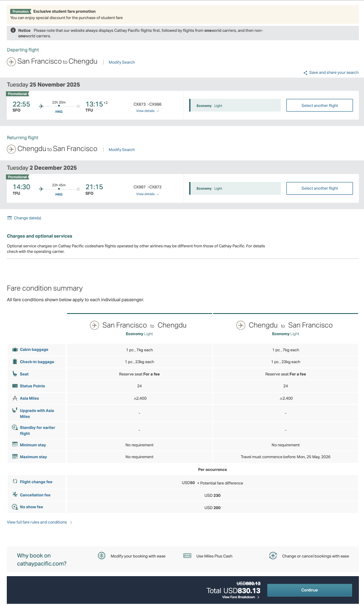Click Modify Search beside Chengdu to San Francisco
Screen dimensions: 364x605
click(122, 150)
